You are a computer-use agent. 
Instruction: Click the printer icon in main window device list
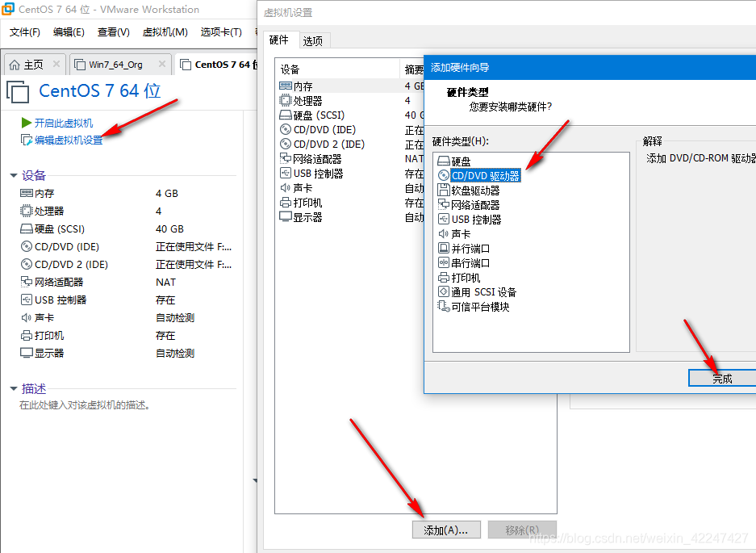[27, 335]
